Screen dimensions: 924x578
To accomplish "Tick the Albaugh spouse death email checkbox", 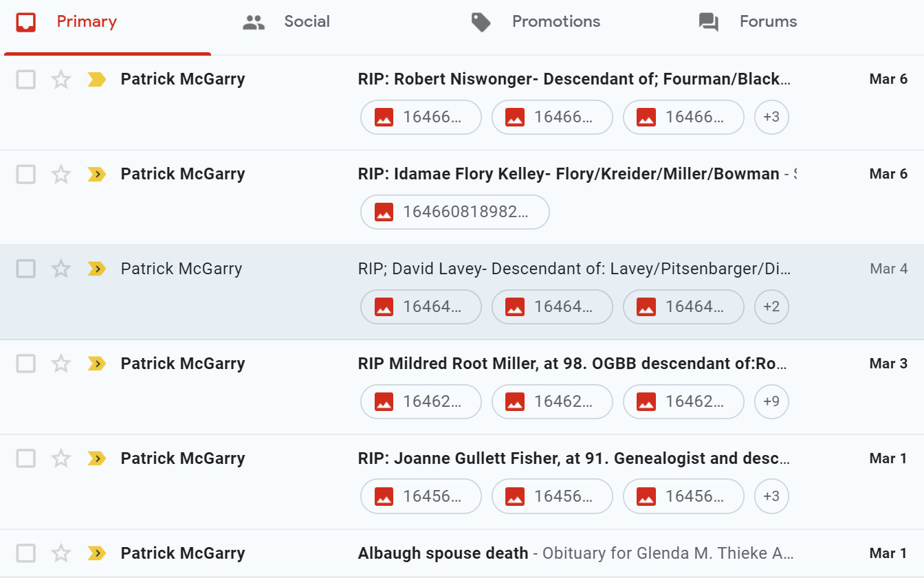I will [x=26, y=554].
